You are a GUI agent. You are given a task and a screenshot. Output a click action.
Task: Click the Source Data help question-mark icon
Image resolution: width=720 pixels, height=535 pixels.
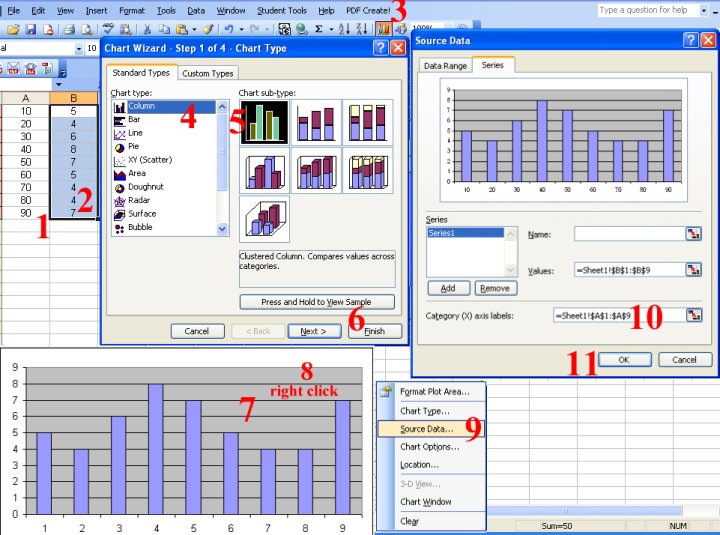(x=691, y=40)
